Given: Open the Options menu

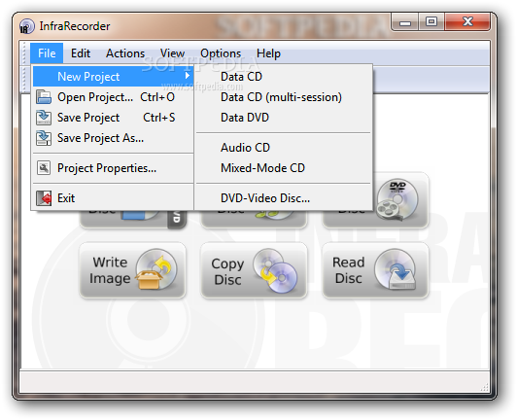Looking at the screenshot, I should [x=221, y=53].
